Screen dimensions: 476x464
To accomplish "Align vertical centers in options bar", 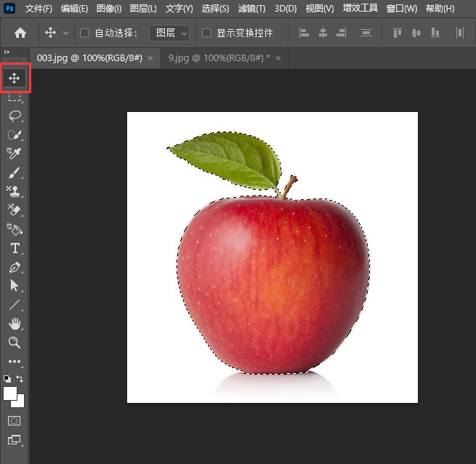I will pos(416,33).
